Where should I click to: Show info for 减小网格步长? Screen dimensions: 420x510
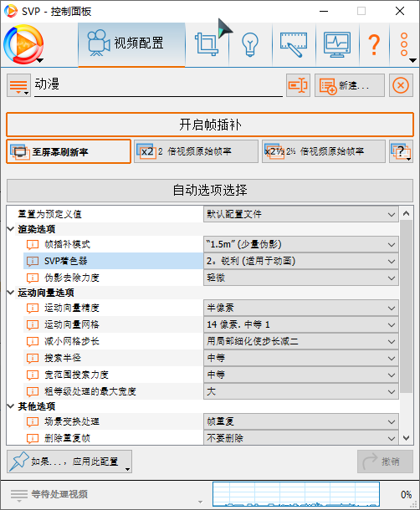pyautogui.click(x=33, y=341)
